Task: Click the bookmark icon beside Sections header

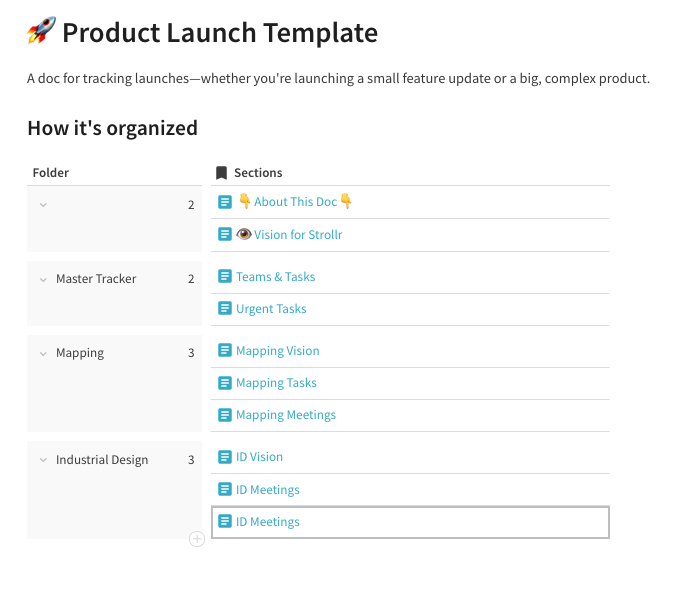Action: click(x=221, y=173)
